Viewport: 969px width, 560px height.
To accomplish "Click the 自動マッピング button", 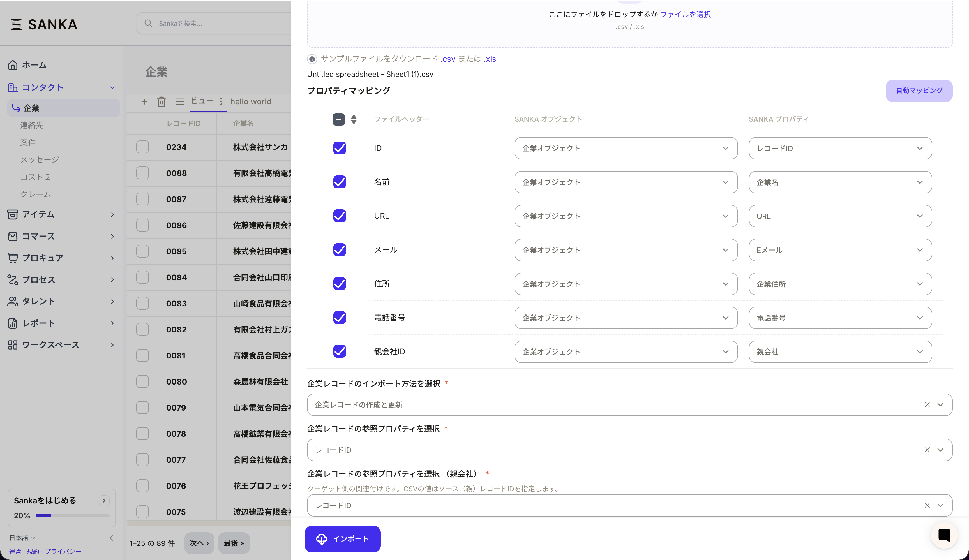I will click(919, 91).
